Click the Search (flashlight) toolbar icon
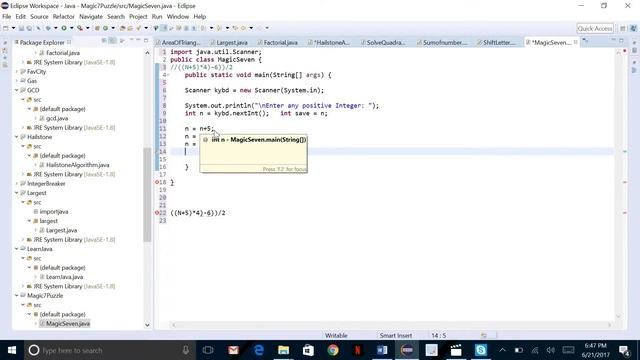The image size is (640, 360). pos(139,28)
